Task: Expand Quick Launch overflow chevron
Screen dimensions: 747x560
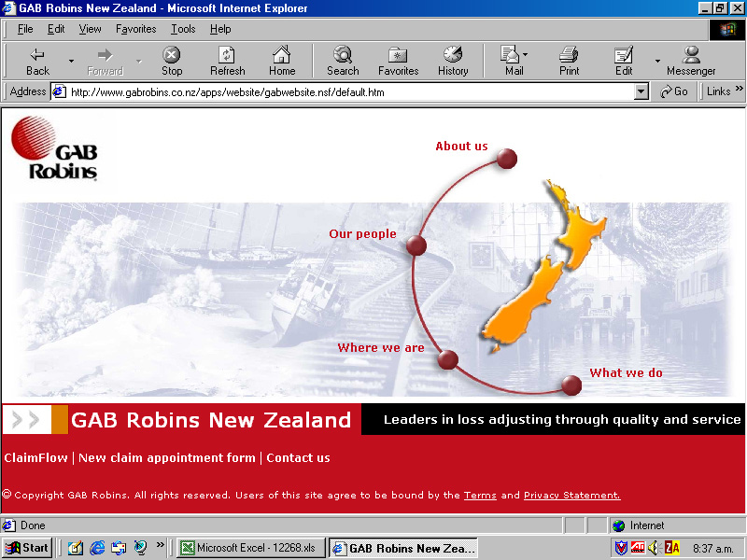Action: pos(160,544)
